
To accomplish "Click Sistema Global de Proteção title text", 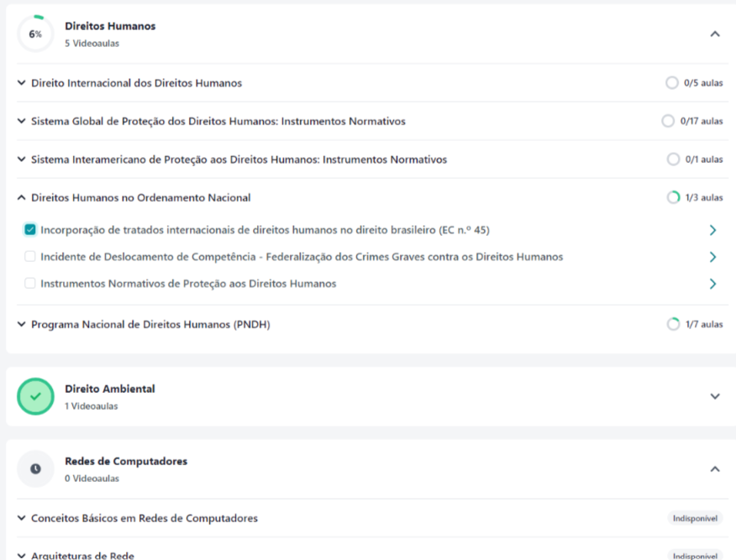I will [218, 122].
